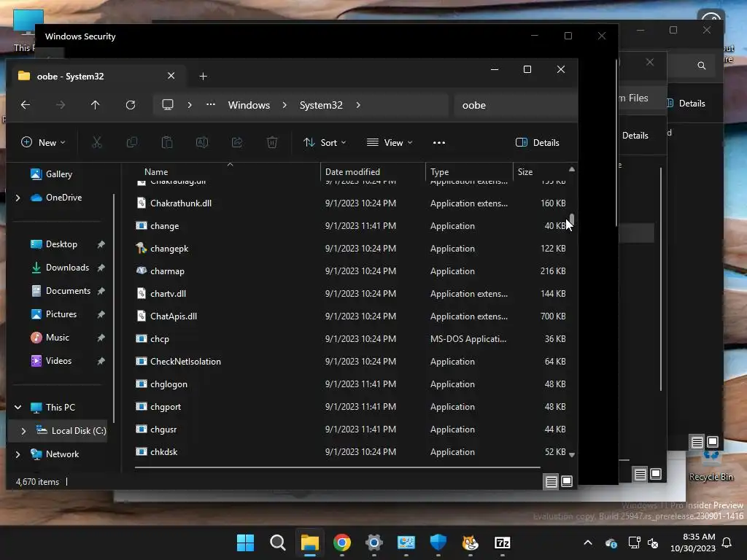
Task: Click the Rename icon in toolbar
Action: 202,142
